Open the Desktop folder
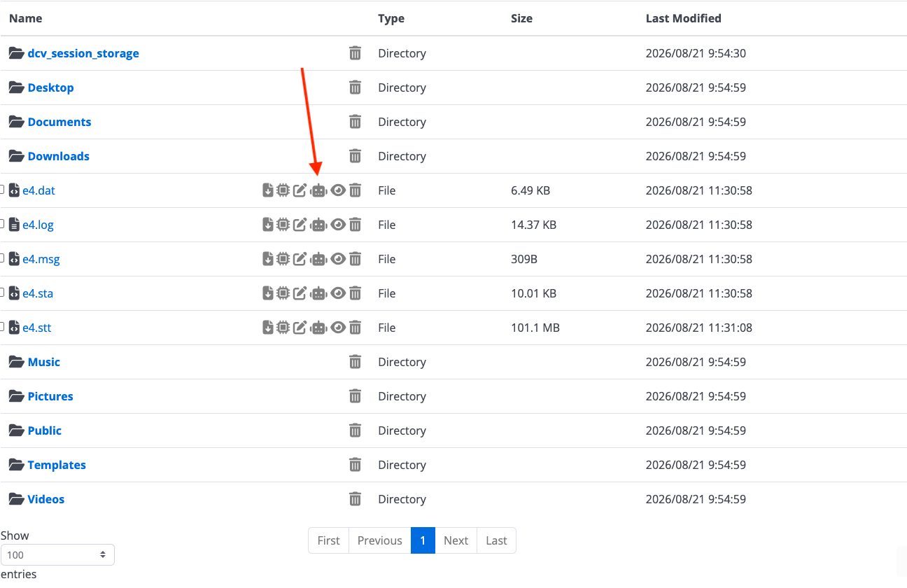The image size is (907, 588). point(51,87)
